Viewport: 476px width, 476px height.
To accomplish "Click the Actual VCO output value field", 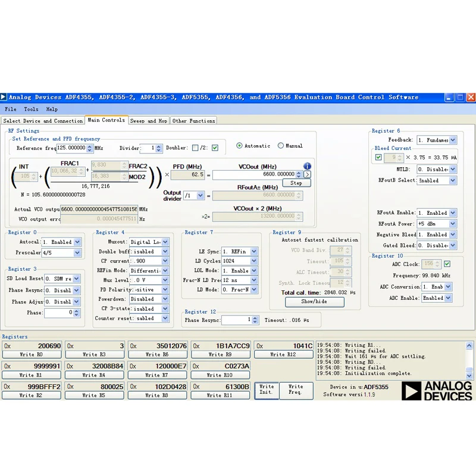I will pos(99,209).
